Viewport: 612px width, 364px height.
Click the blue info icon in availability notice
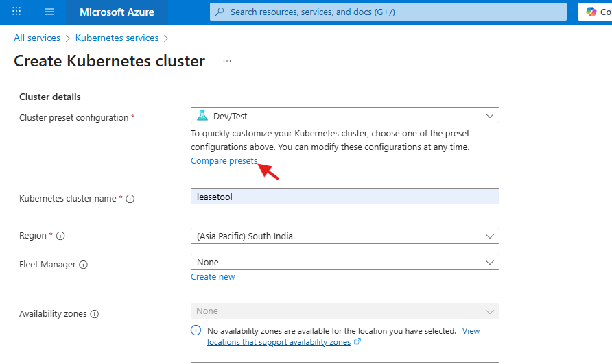pyautogui.click(x=196, y=330)
